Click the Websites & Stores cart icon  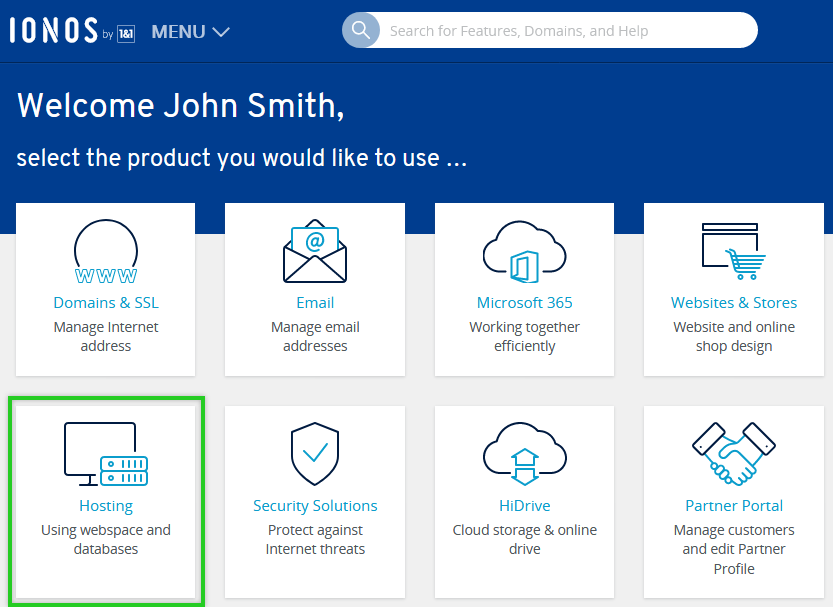(x=734, y=251)
